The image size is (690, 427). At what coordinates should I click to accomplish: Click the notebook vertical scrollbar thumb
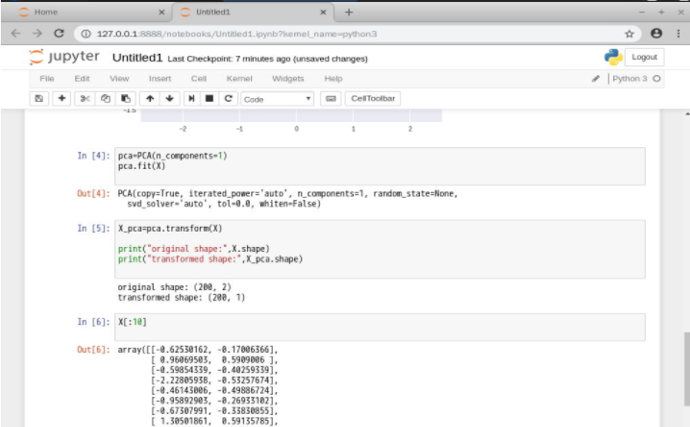point(687,369)
